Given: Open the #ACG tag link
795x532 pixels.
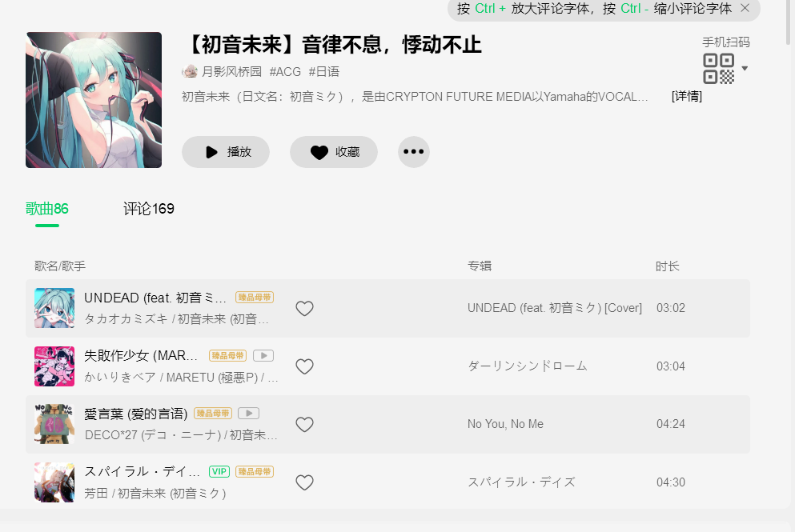Looking at the screenshot, I should (285, 71).
